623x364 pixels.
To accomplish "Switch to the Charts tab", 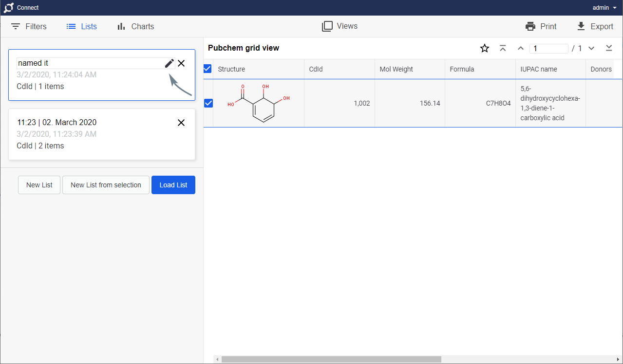I will 135,27.
